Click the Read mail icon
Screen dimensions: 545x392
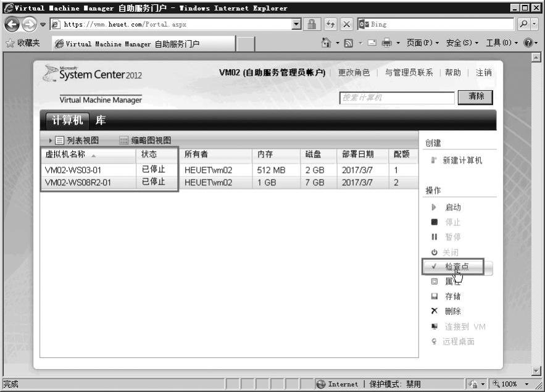tap(372, 43)
